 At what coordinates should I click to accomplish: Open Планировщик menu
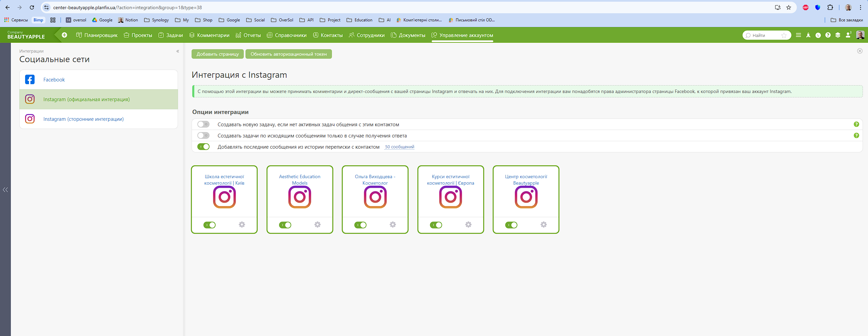(97, 35)
